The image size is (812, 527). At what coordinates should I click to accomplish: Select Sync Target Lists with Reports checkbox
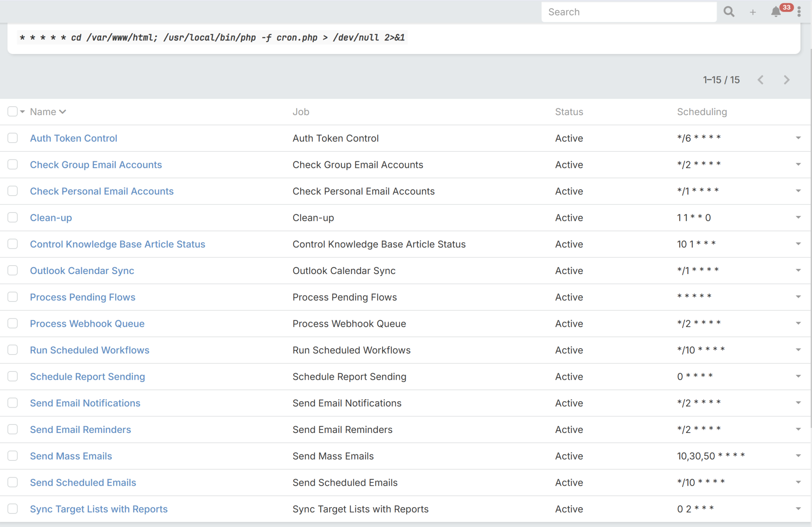[13, 509]
